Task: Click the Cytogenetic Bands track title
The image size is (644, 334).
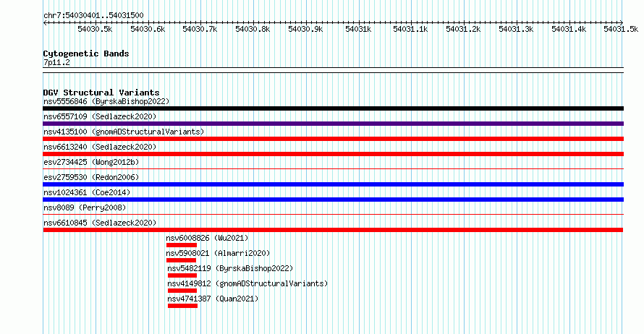Action: (86, 53)
